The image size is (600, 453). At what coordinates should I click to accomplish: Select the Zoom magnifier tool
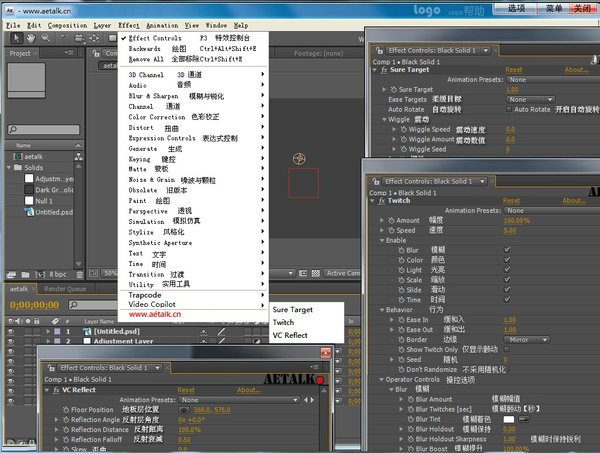tap(48, 37)
